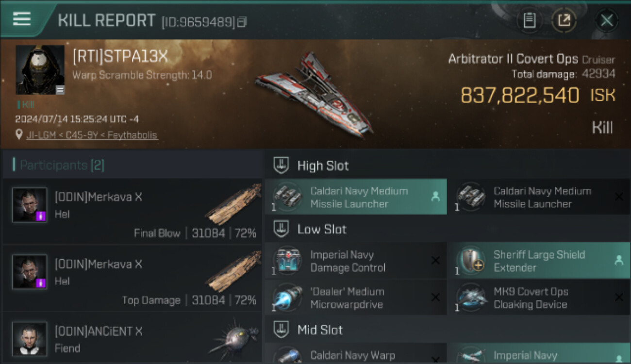Screen dimensions: 631x364
Task: Select the Sheriff Large Shield Extender module
Action: [539, 261]
